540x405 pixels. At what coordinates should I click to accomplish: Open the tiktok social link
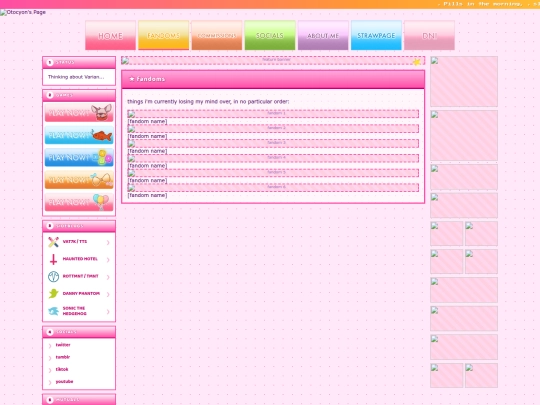tap(62, 369)
